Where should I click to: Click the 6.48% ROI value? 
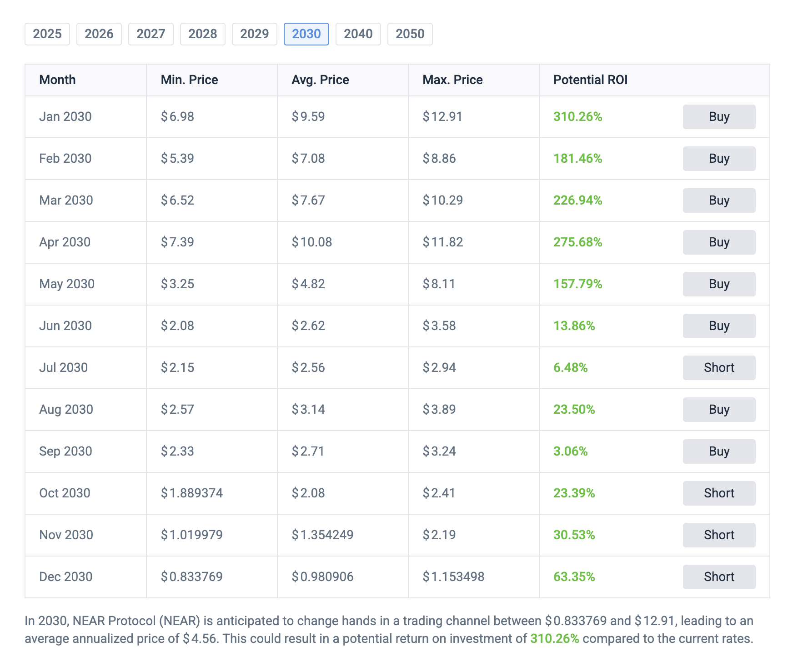point(571,368)
